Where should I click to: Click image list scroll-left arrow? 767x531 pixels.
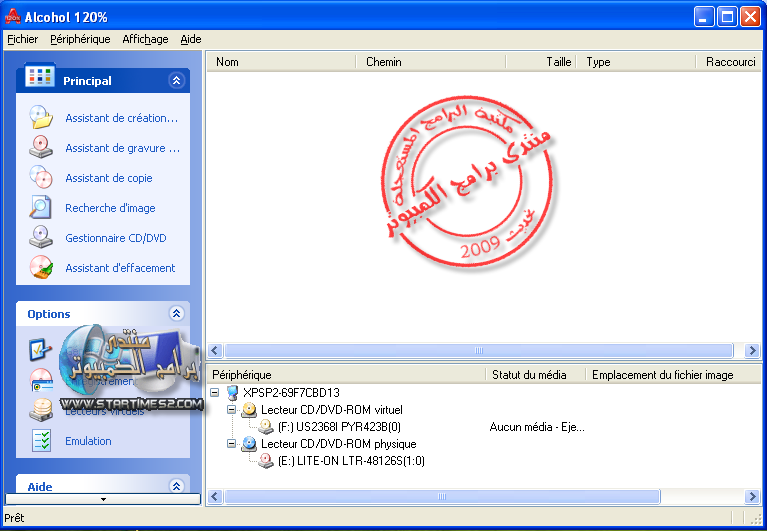215,351
